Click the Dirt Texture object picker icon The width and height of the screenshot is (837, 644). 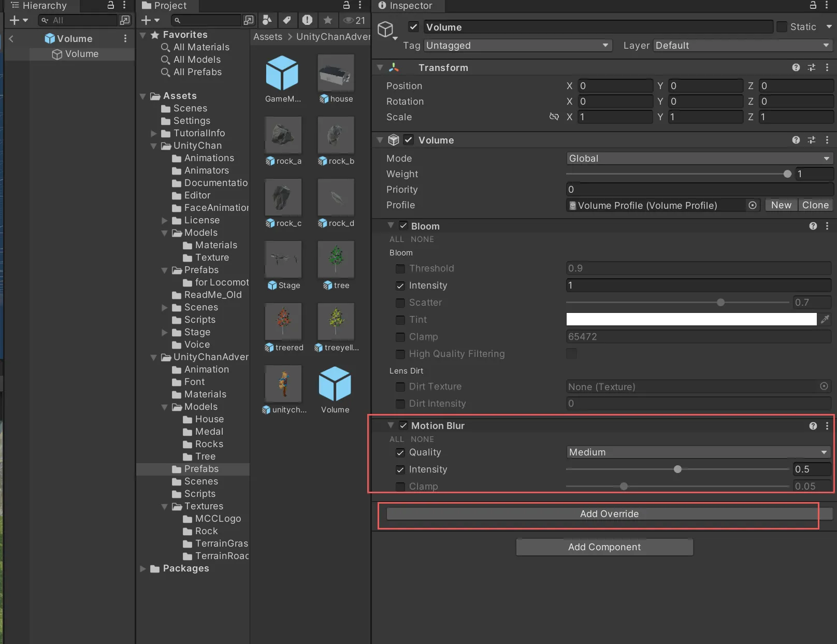point(824,387)
